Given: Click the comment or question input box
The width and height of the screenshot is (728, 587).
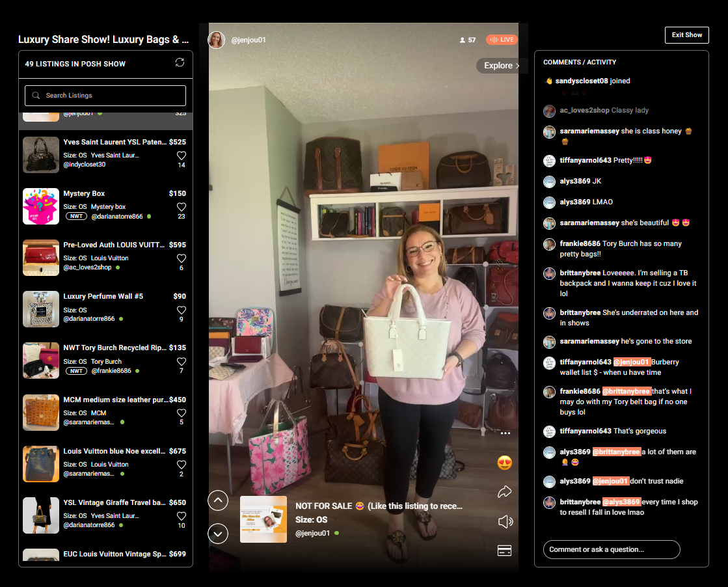Looking at the screenshot, I should [x=611, y=549].
